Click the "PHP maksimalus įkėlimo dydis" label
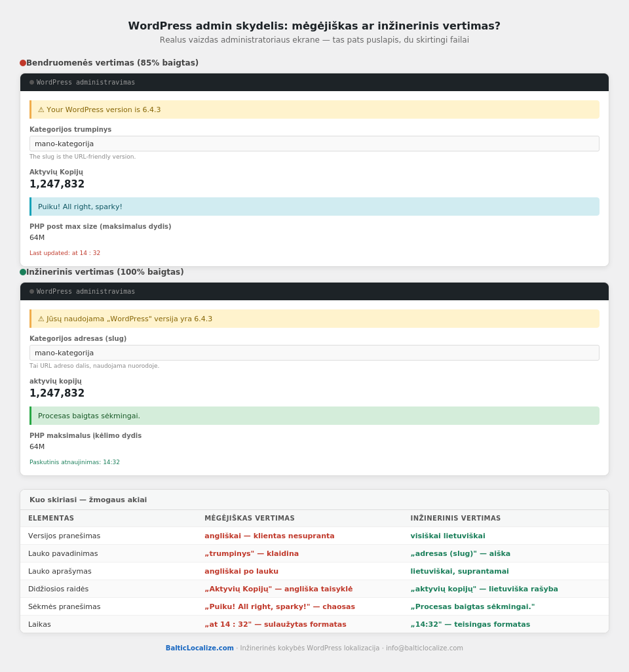The width and height of the screenshot is (629, 672). 85,435
